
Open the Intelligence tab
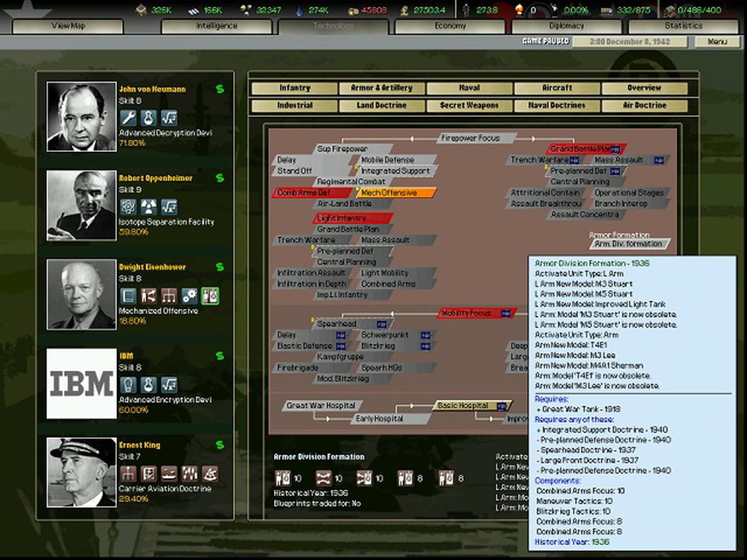coord(217,26)
